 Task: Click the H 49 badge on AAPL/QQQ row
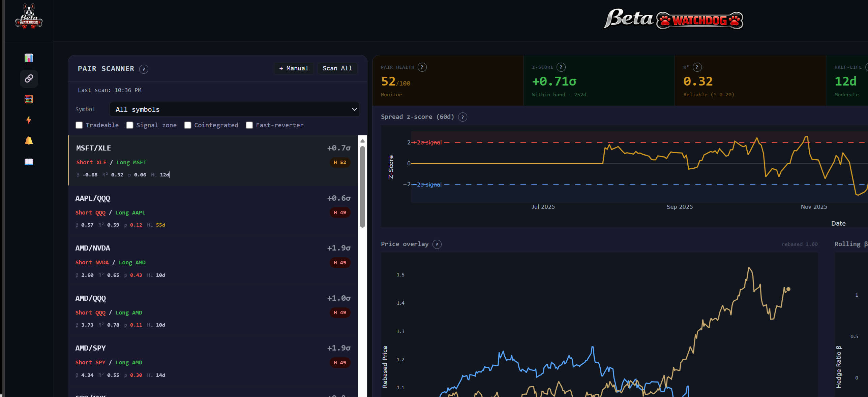pyautogui.click(x=340, y=212)
